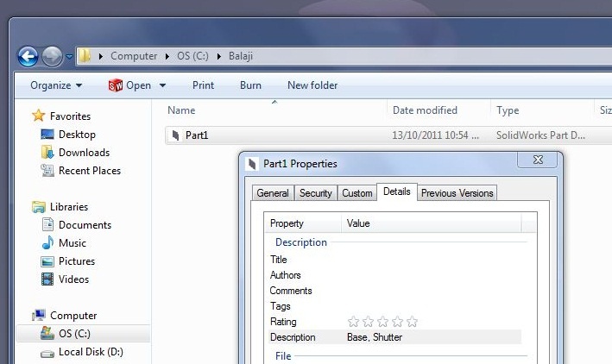Open Favorites in the navigation pane
Image resolution: width=612 pixels, height=364 pixels.
click(70, 116)
